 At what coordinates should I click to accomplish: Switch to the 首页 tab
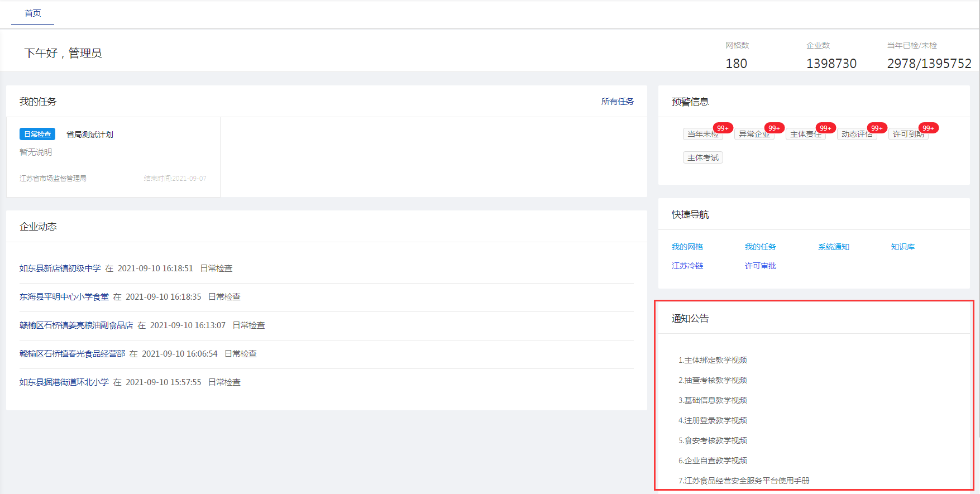[x=32, y=13]
